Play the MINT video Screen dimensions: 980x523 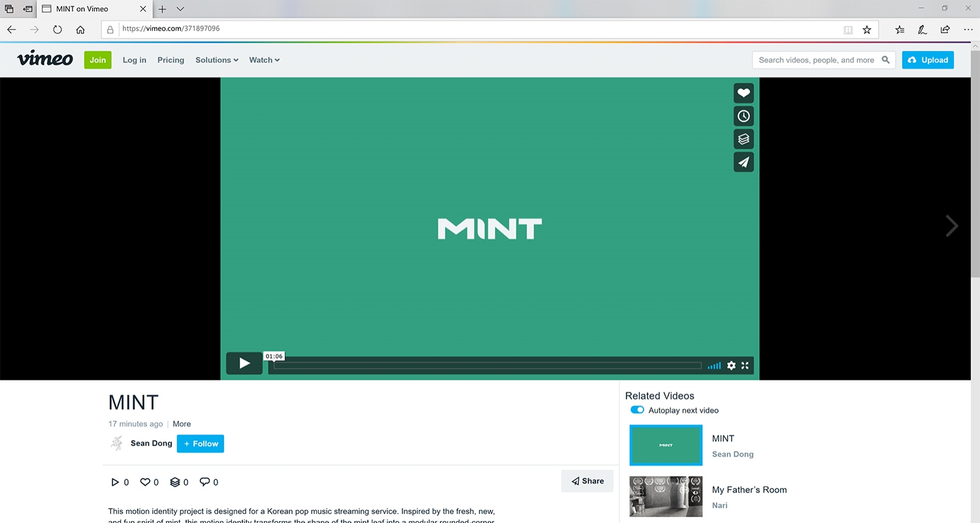pos(244,364)
